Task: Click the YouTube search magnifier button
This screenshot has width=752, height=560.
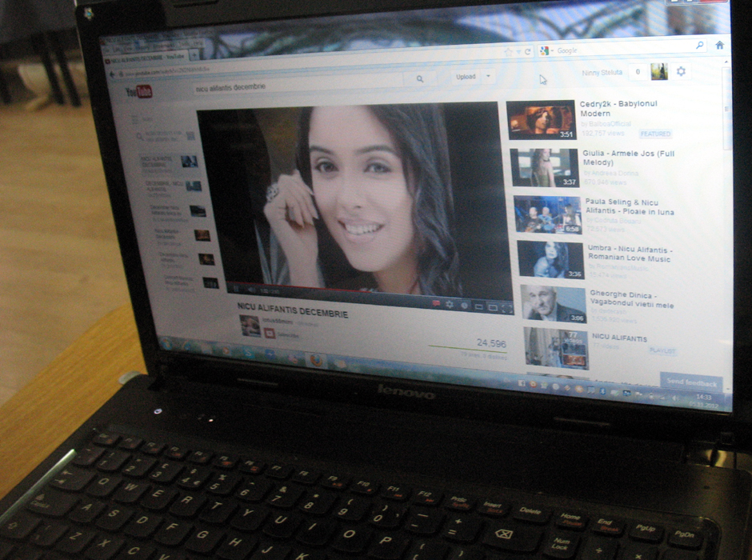Action: [x=419, y=78]
